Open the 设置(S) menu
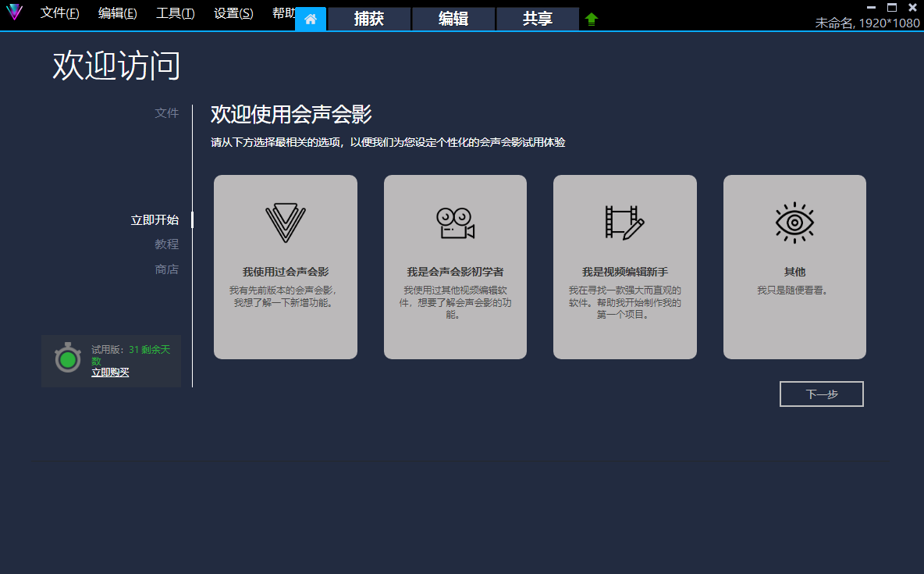The height and width of the screenshot is (574, 924). (233, 13)
